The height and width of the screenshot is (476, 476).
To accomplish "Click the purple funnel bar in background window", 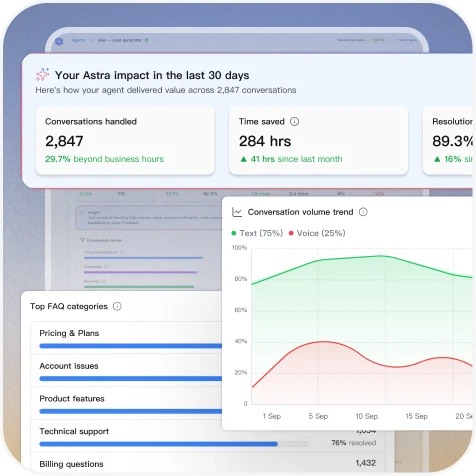I will [x=141, y=272].
